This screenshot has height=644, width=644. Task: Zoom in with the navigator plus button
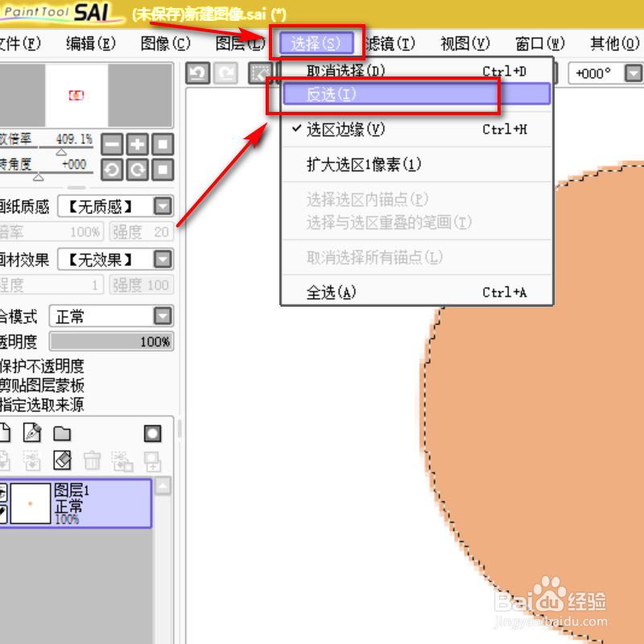137,144
